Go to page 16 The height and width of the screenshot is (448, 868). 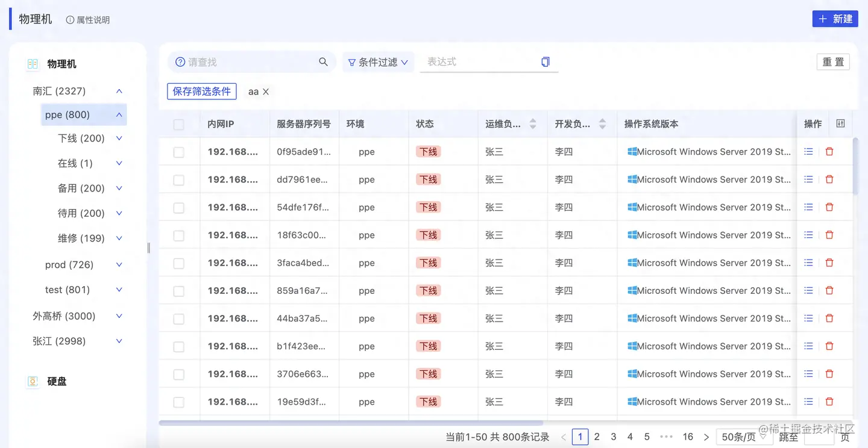(688, 437)
